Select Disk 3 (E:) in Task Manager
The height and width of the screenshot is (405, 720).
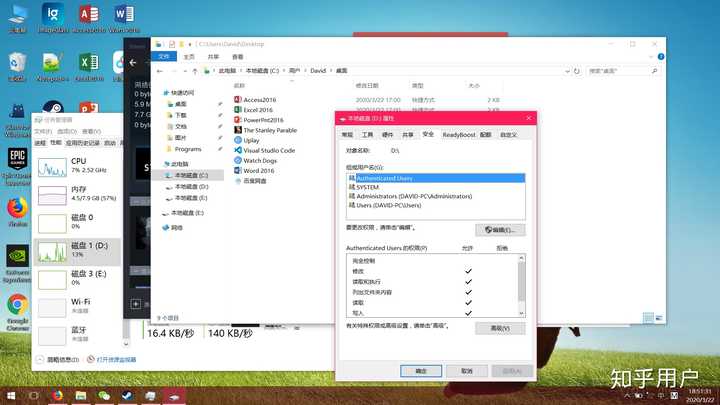pos(77,280)
